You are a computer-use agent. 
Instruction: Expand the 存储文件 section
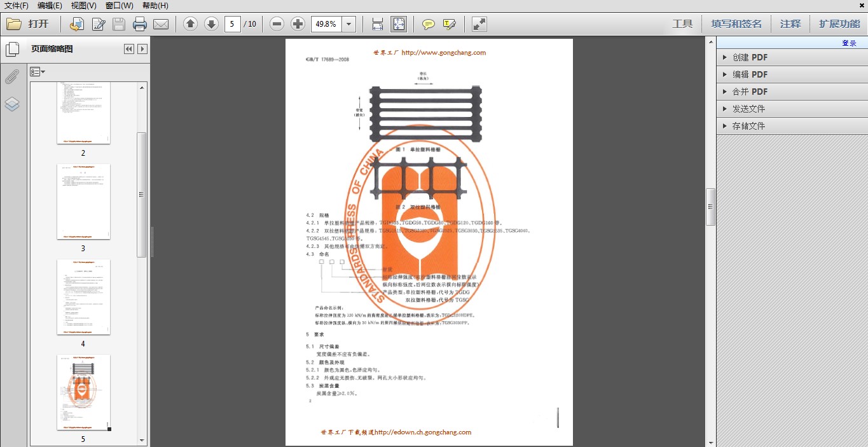pyautogui.click(x=792, y=126)
